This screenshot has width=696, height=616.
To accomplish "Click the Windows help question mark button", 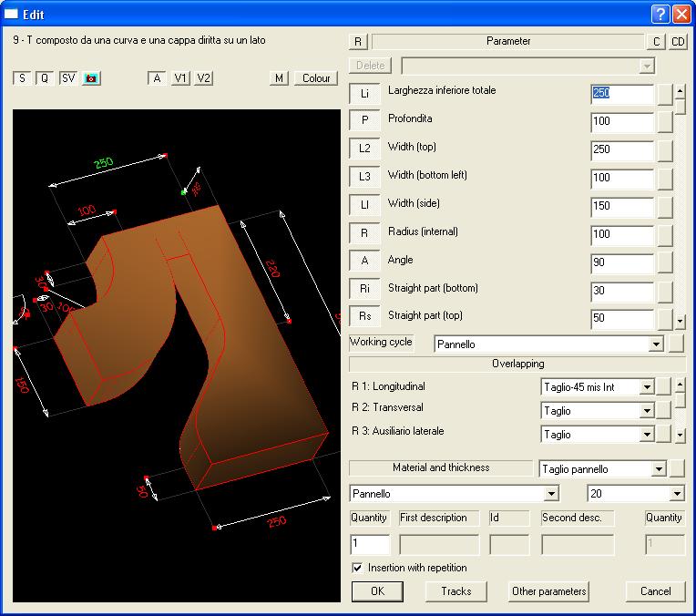I will pyautogui.click(x=661, y=14).
